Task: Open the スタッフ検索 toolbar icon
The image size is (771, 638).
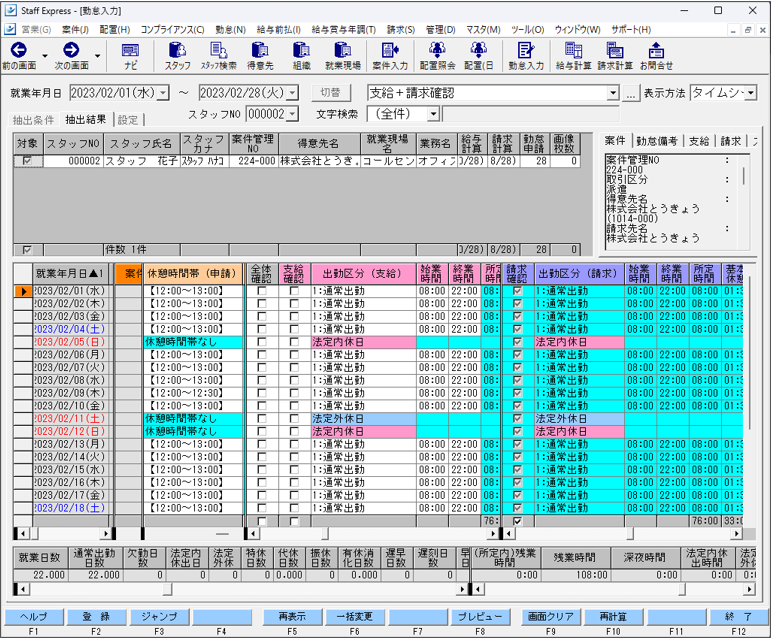Action: (218, 50)
